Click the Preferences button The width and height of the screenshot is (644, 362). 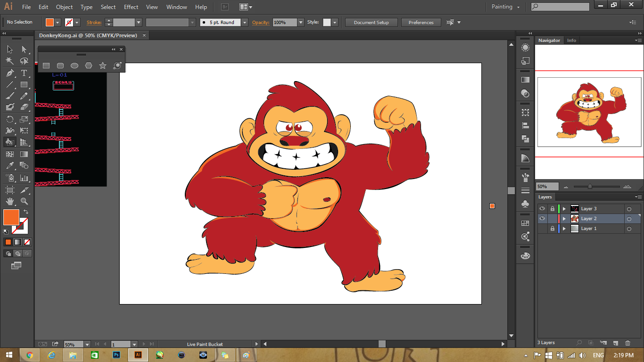[x=421, y=22]
